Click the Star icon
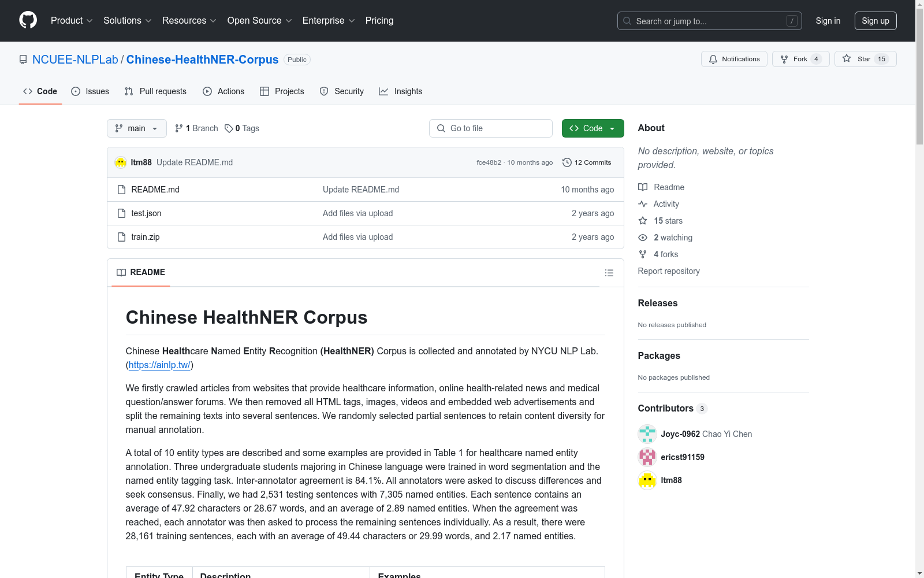Viewport: 924px width, 578px height. coord(847,58)
